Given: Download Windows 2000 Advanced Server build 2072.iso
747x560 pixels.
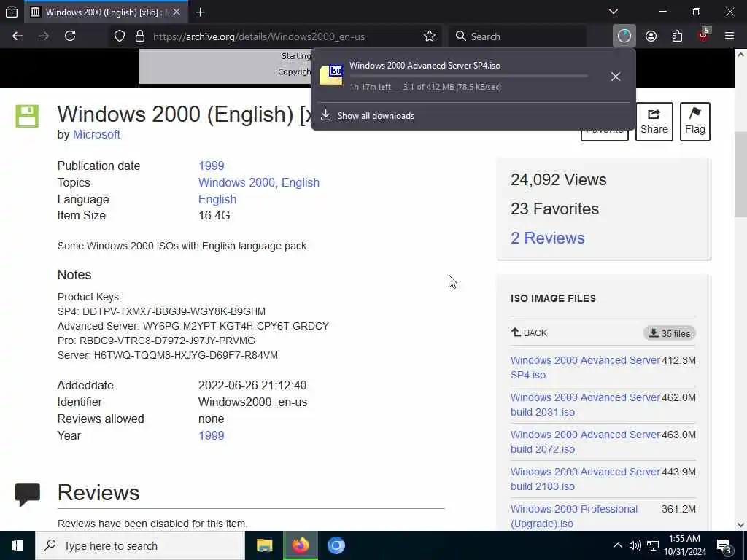Looking at the screenshot, I should pos(585,442).
